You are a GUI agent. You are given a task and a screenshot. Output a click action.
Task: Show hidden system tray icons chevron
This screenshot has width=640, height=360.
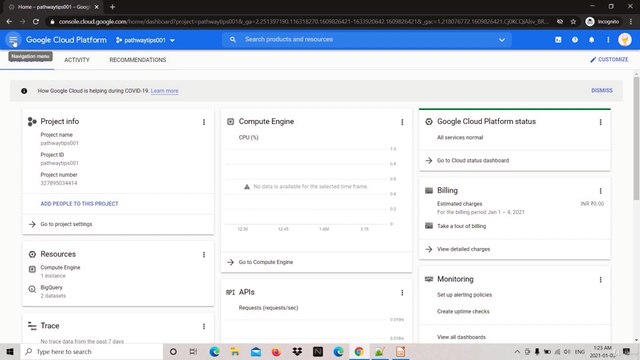517,351
